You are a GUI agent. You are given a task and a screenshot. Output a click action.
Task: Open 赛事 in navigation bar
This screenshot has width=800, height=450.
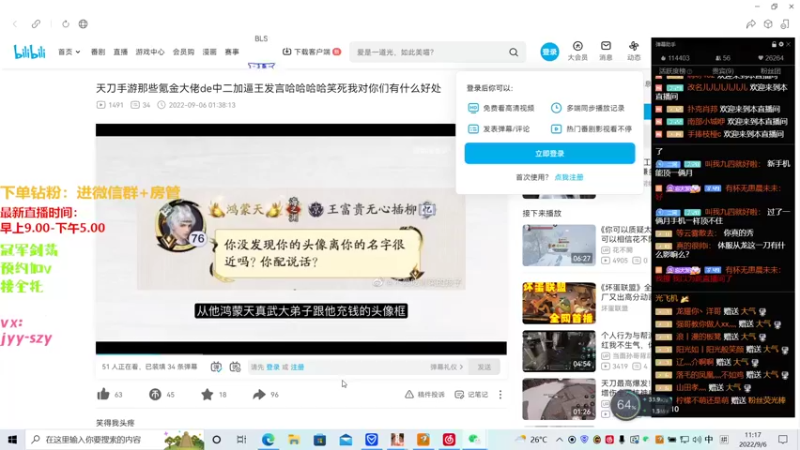pos(232,52)
